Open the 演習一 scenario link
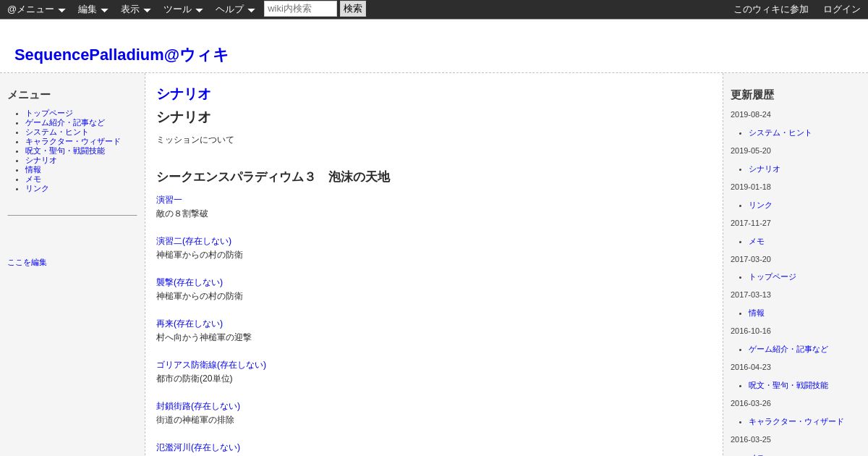Viewport: 868px width, 456px height. 169,200
